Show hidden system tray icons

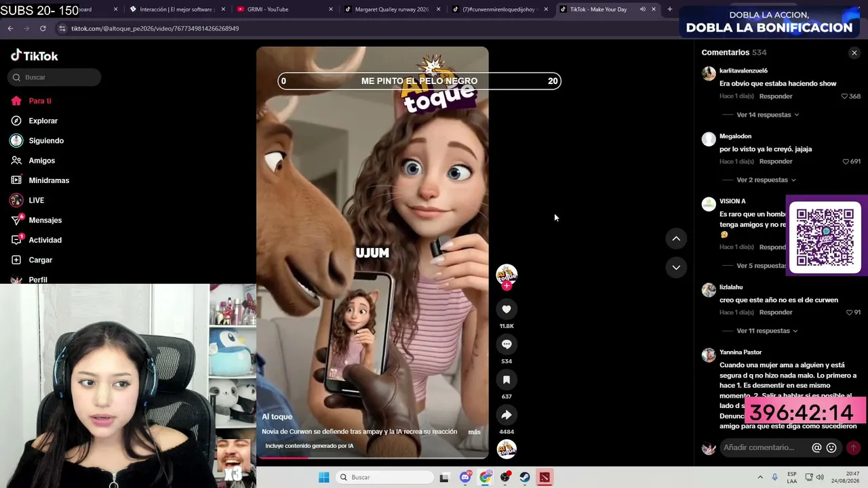point(760,477)
